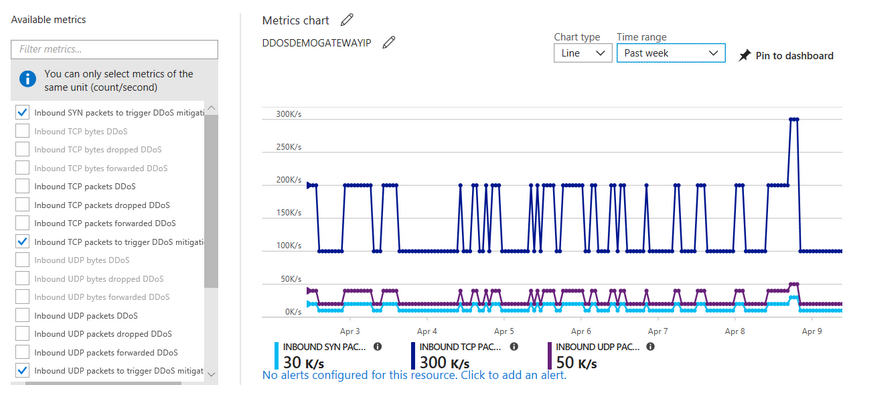Enable Inbound UDP packets forwarded DDoS checkbox
This screenshot has width=877, height=397.
coord(22,352)
